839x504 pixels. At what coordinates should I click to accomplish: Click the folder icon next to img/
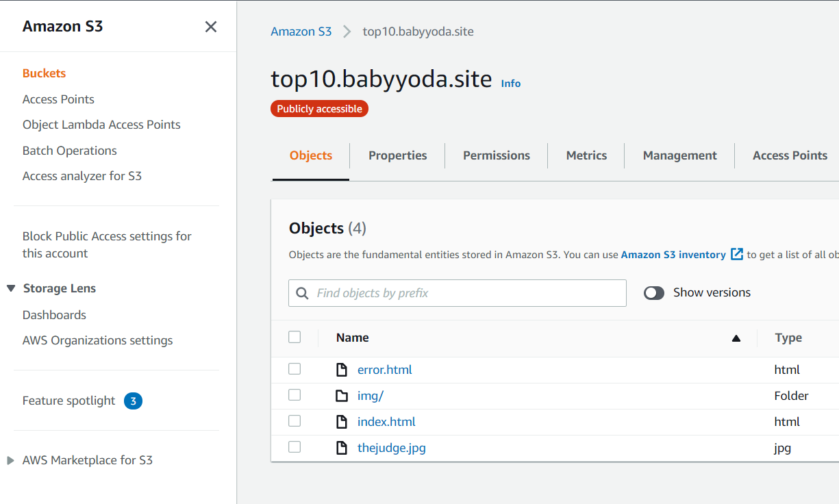342,396
